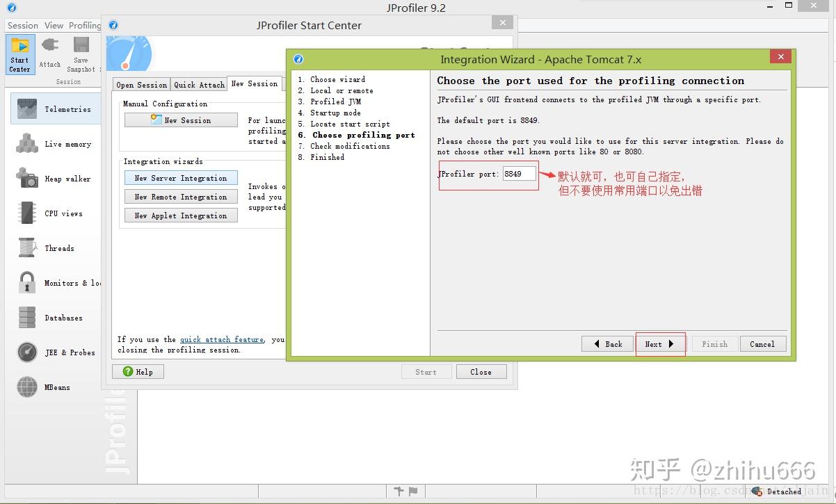Image resolution: width=836 pixels, height=504 pixels.
Task: Start a New Server Integration
Action: tap(180, 178)
